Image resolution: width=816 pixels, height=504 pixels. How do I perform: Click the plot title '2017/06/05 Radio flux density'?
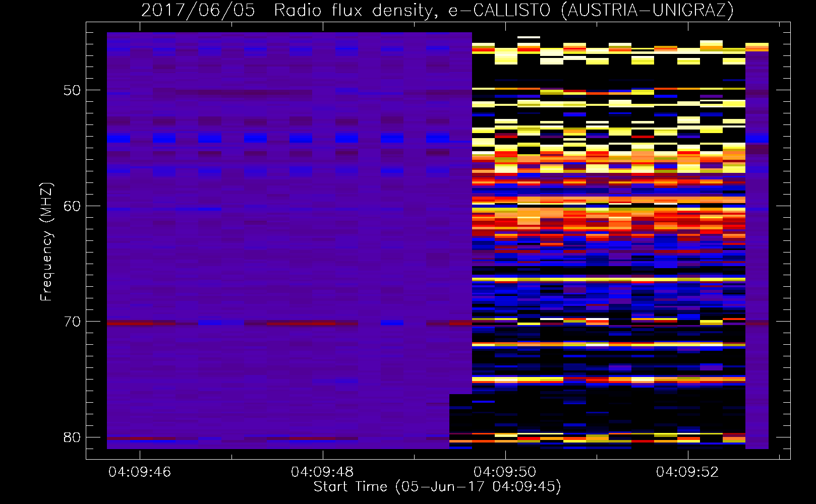[x=437, y=10]
